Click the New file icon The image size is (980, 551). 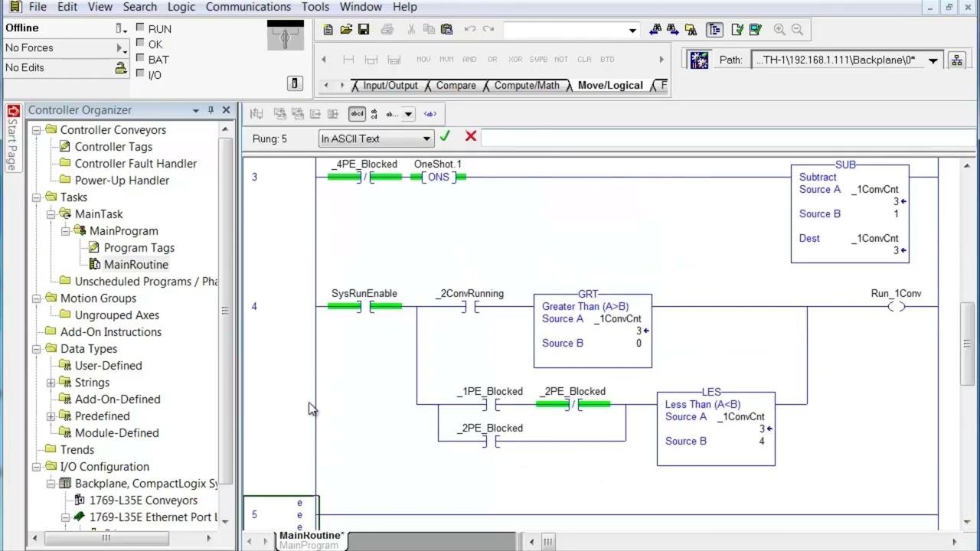(x=328, y=30)
